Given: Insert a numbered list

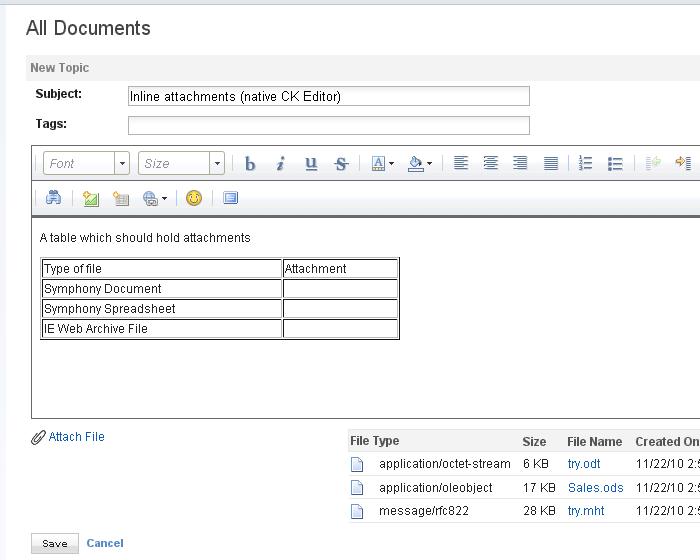Looking at the screenshot, I should [586, 164].
